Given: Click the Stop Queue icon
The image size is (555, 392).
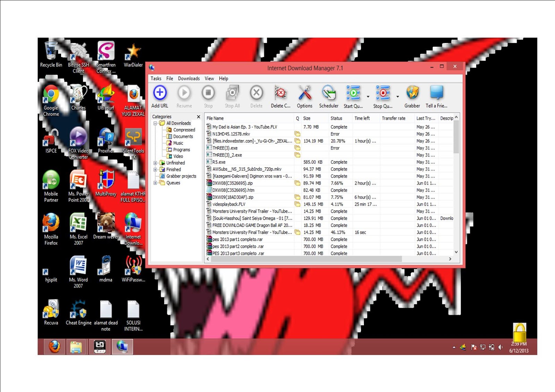Looking at the screenshot, I should click(383, 93).
